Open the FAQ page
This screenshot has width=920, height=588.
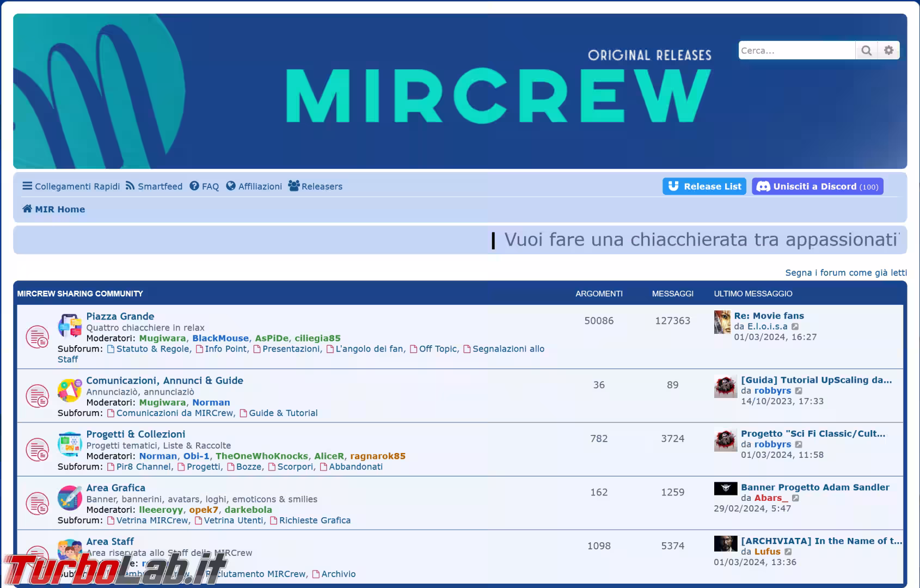point(204,186)
